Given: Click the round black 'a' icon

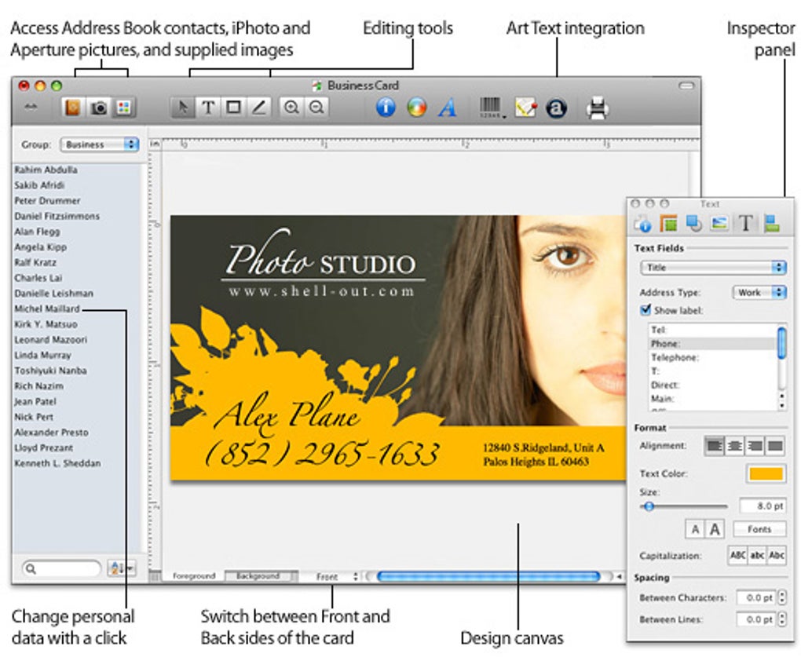Looking at the screenshot, I should click(556, 108).
